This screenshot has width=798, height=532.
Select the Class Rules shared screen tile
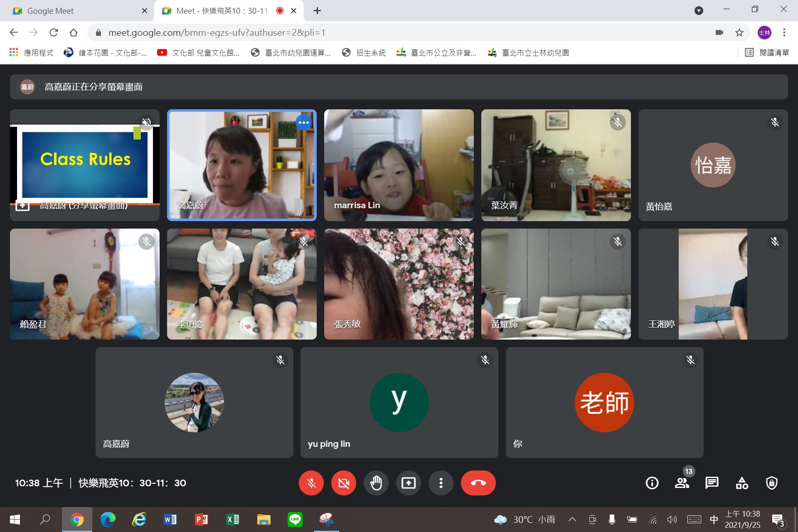click(85, 165)
